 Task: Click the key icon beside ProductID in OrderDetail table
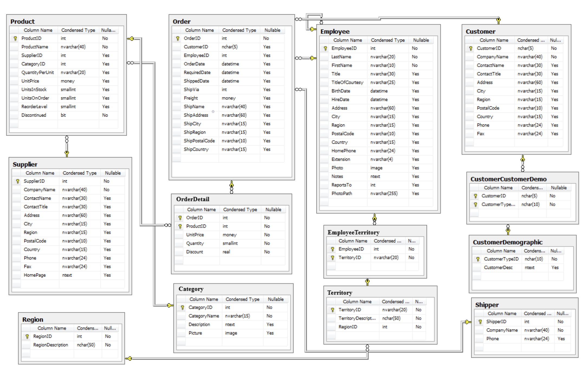pos(180,226)
